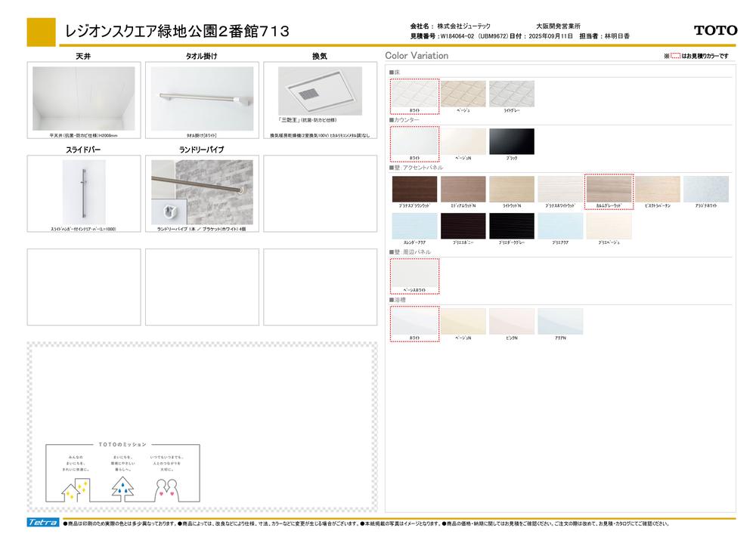756x534 pixels.
Task: Click the house icon in TOTO mission graphic
Action: pos(69,488)
